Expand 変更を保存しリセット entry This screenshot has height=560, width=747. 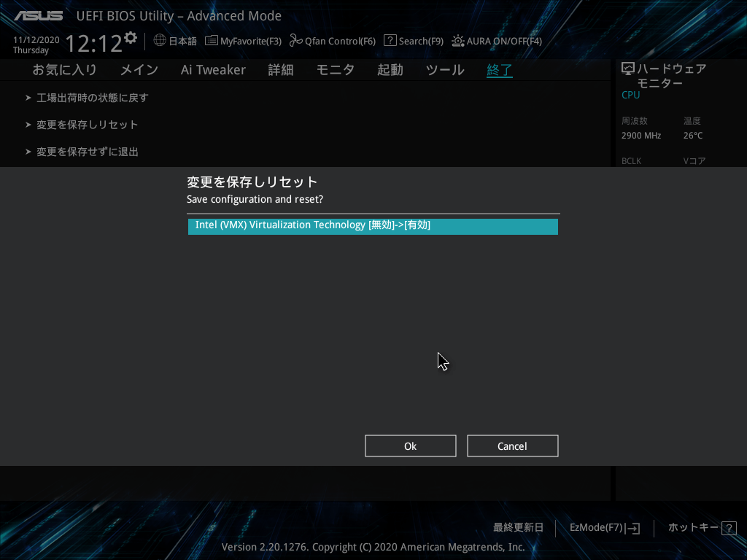point(87,125)
